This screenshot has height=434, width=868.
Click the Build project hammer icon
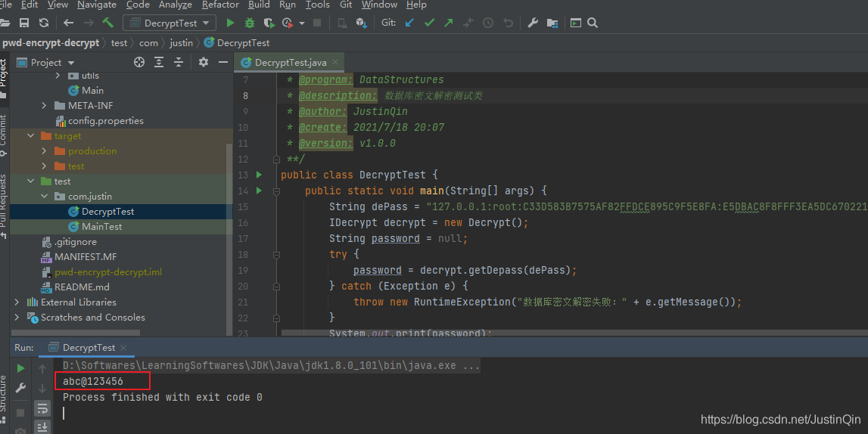tap(107, 23)
